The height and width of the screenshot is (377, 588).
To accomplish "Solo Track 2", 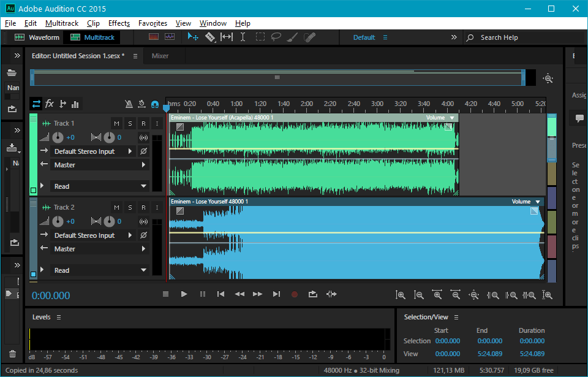I will [x=130, y=208].
